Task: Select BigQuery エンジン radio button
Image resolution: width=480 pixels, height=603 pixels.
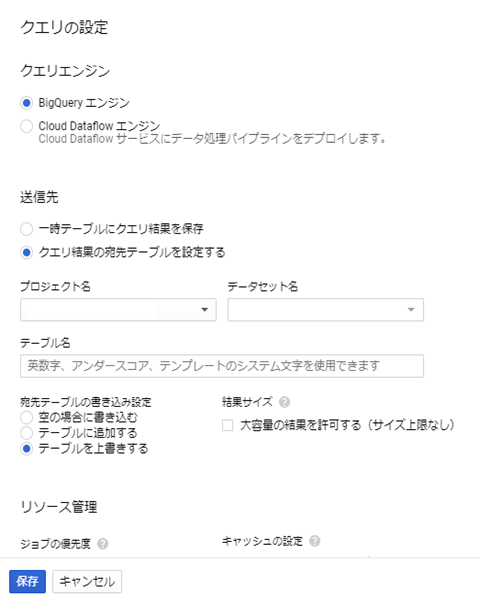Action: 27,103
